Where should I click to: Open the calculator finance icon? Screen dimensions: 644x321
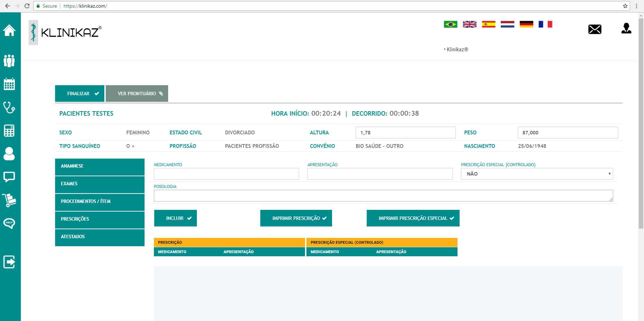click(x=9, y=131)
